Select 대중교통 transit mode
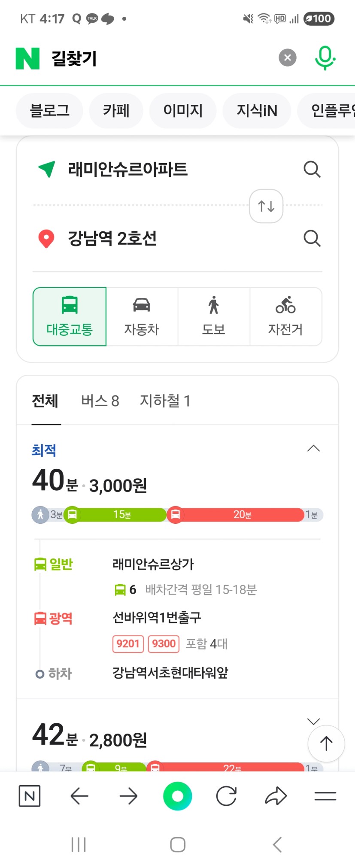This screenshot has width=355, height=868. click(x=70, y=316)
